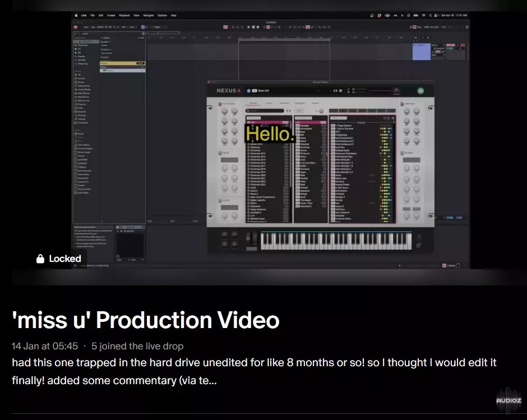Viewport: 527px width, 420px height.
Task: Toggle the arm button on Nexus track
Action: tap(463, 45)
